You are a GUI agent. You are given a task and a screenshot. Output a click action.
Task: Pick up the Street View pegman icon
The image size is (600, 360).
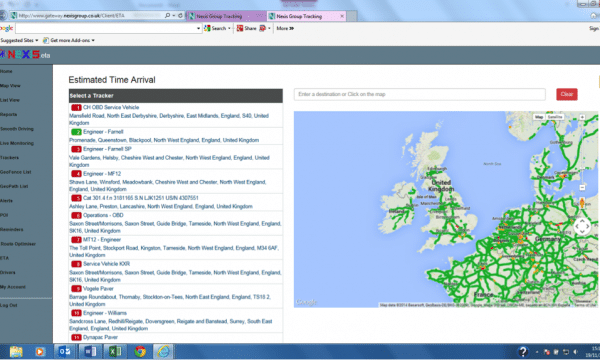pos(582,202)
